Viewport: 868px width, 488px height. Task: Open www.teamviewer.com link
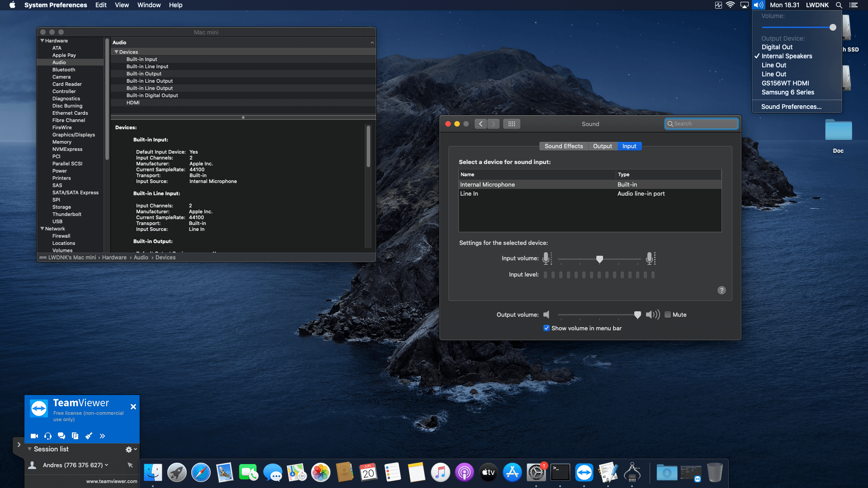click(112, 481)
